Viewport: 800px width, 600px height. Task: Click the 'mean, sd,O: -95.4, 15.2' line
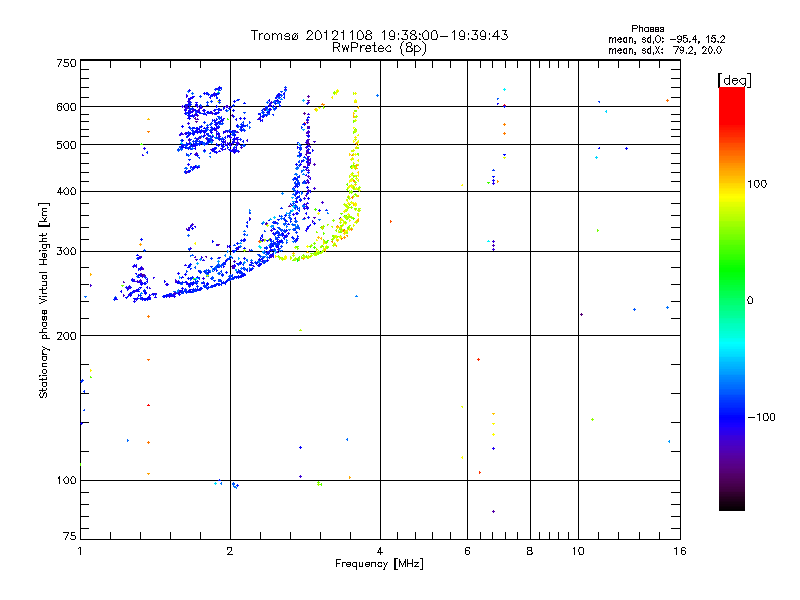point(666,39)
